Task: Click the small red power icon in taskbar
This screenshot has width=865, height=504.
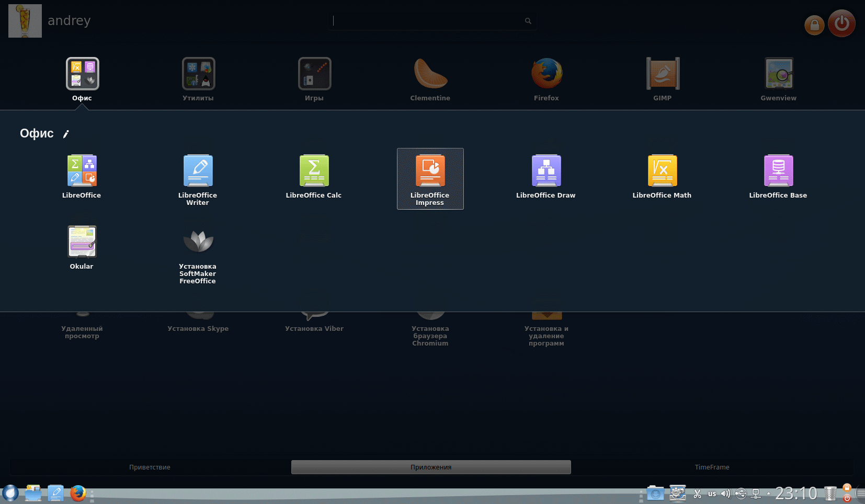Action: pyautogui.click(x=847, y=498)
